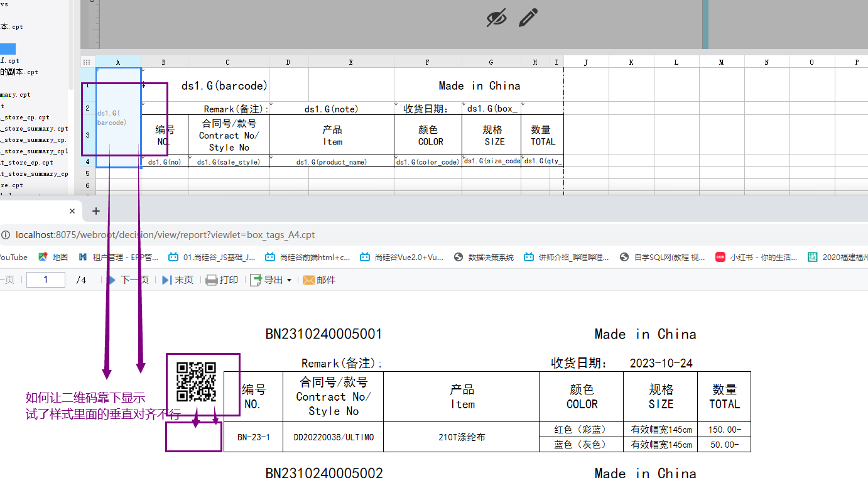Click the site info icon in address bar

point(6,235)
